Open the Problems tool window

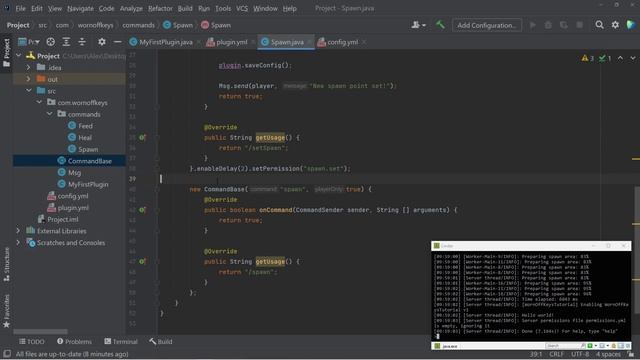(x=74, y=341)
